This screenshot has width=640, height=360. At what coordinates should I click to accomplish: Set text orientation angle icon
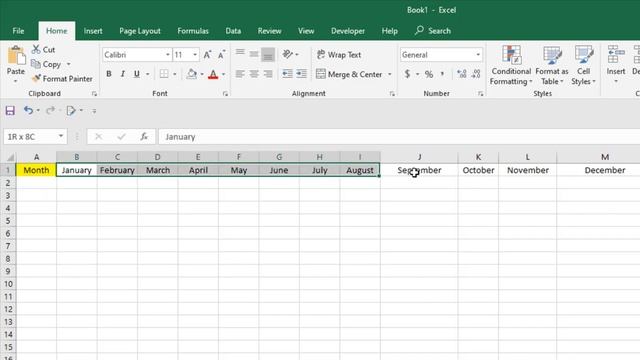pyautogui.click(x=288, y=54)
